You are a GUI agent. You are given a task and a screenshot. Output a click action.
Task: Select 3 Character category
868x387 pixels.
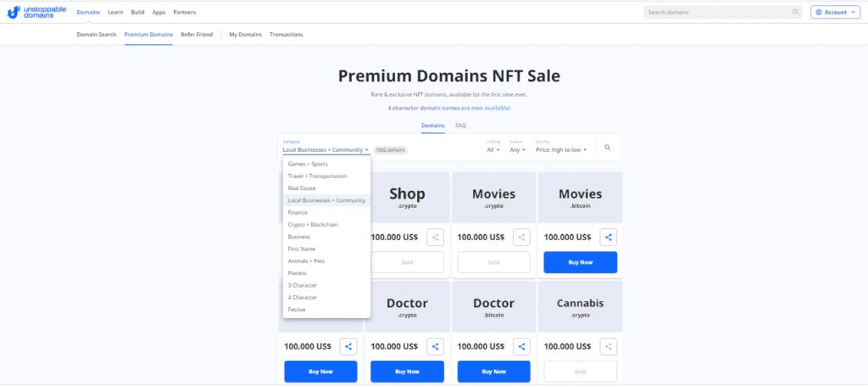click(326, 285)
